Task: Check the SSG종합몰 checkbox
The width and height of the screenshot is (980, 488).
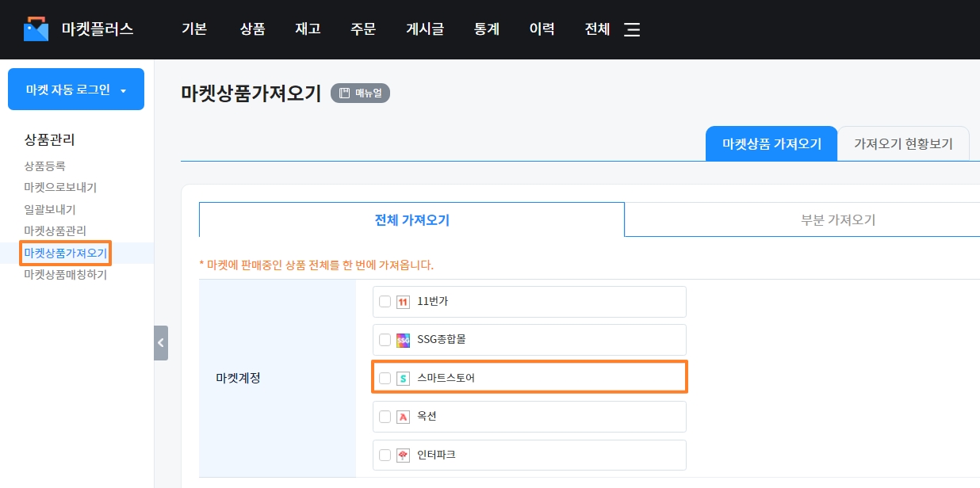Action: pos(385,340)
